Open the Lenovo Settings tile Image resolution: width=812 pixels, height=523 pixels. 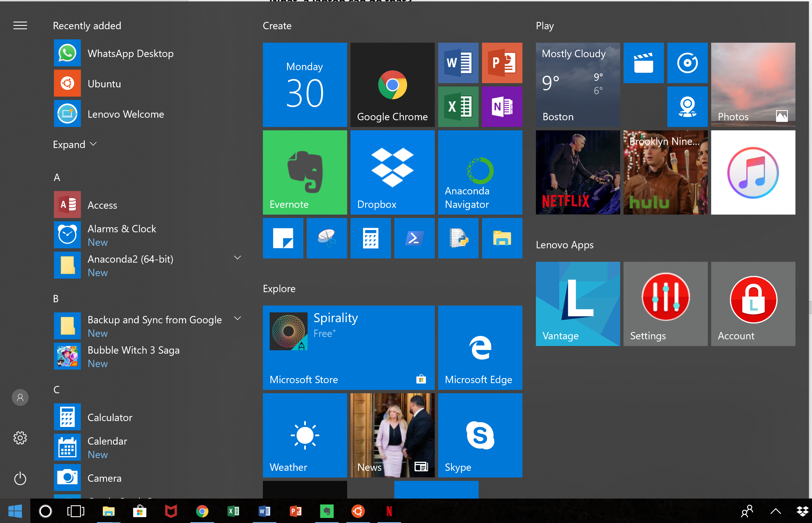pos(665,304)
